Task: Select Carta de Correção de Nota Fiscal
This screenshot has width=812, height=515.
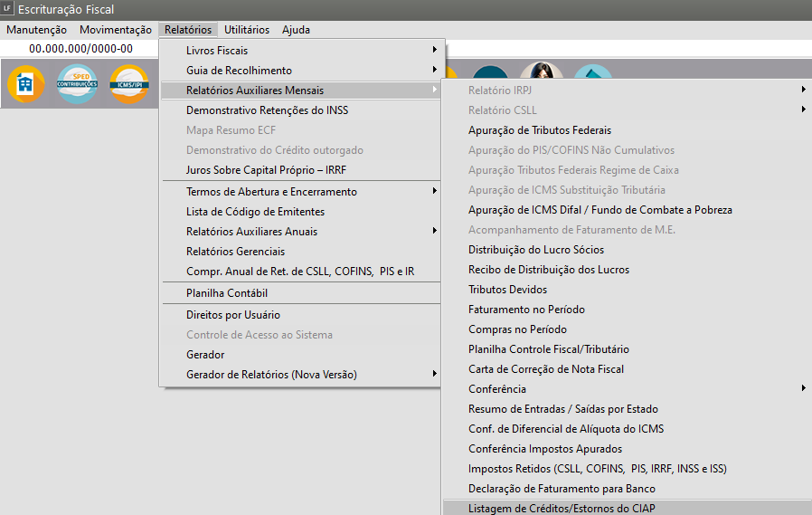Action: 546,369
